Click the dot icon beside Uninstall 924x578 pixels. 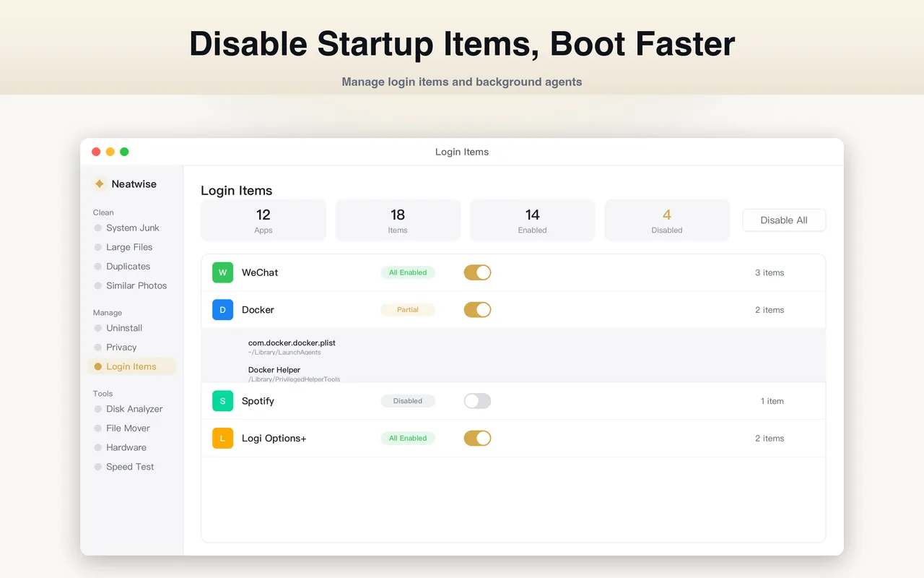pyautogui.click(x=98, y=328)
